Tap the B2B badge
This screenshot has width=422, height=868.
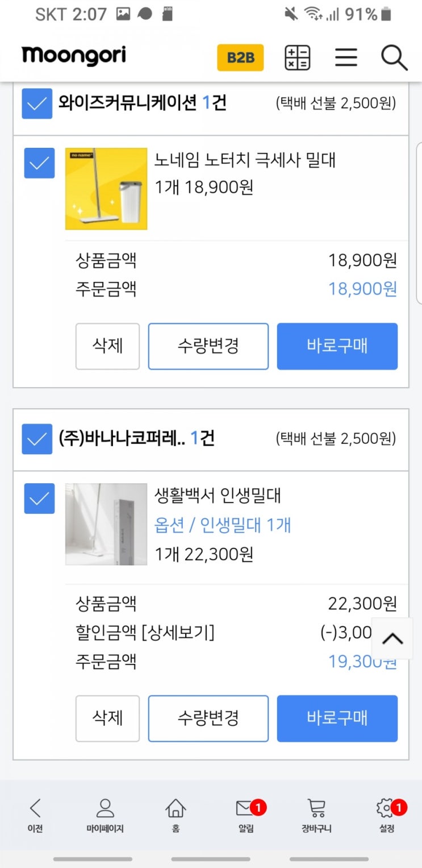click(x=240, y=57)
